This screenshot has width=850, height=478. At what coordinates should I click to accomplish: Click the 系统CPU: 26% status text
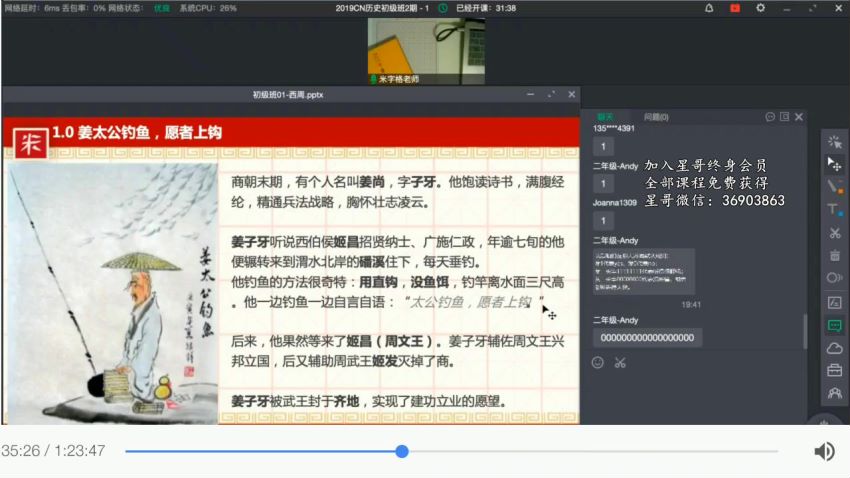[x=208, y=8]
